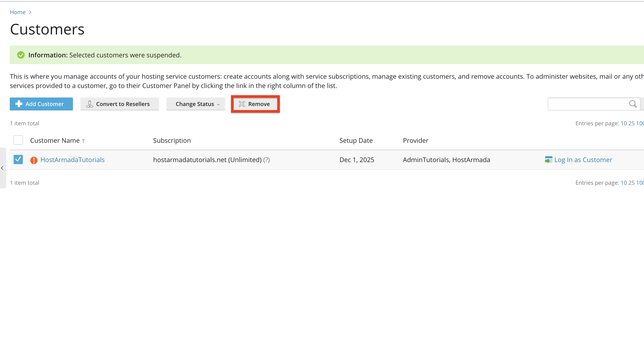
Task: Click the orange suspended status icon
Action: [34, 160]
